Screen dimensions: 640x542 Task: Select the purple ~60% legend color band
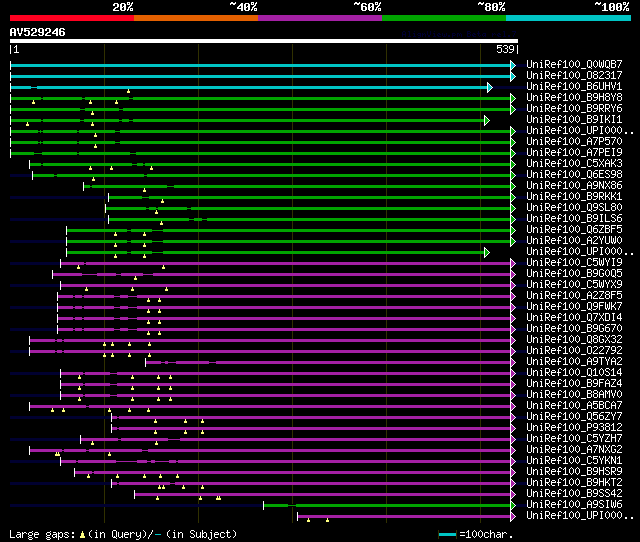tap(319, 17)
